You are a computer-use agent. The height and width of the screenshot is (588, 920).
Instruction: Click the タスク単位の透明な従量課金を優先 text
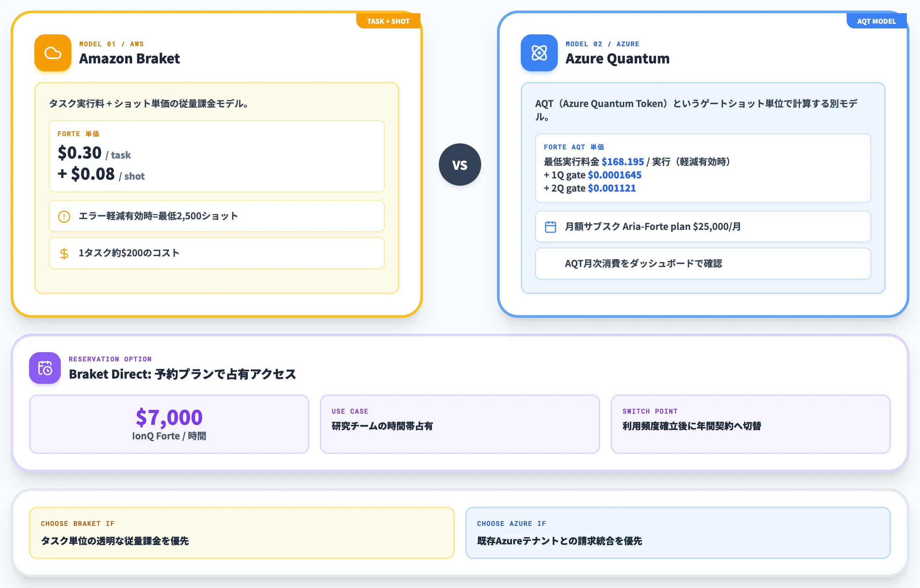(115, 541)
